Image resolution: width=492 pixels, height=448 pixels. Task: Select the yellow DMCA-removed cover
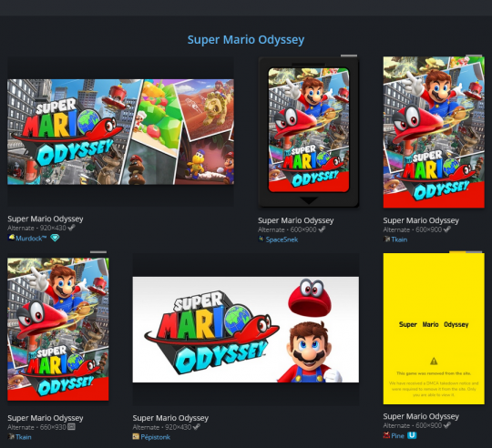434,329
